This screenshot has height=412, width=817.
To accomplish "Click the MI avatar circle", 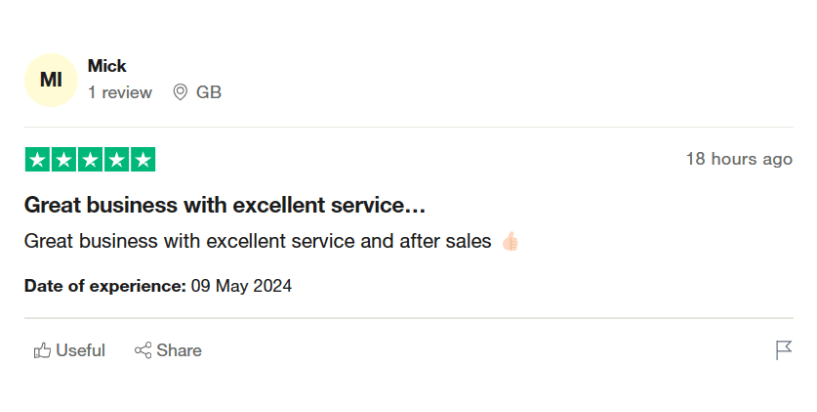I will pyautogui.click(x=50, y=80).
